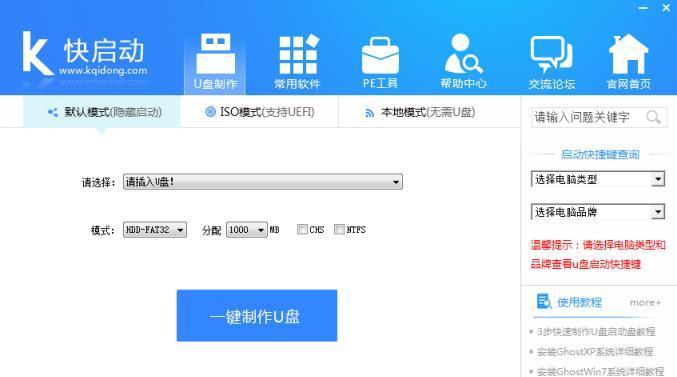Screen dimensions: 677x377
Task: Open the HDD-FAT32 mode dropdown
Action: point(155,230)
